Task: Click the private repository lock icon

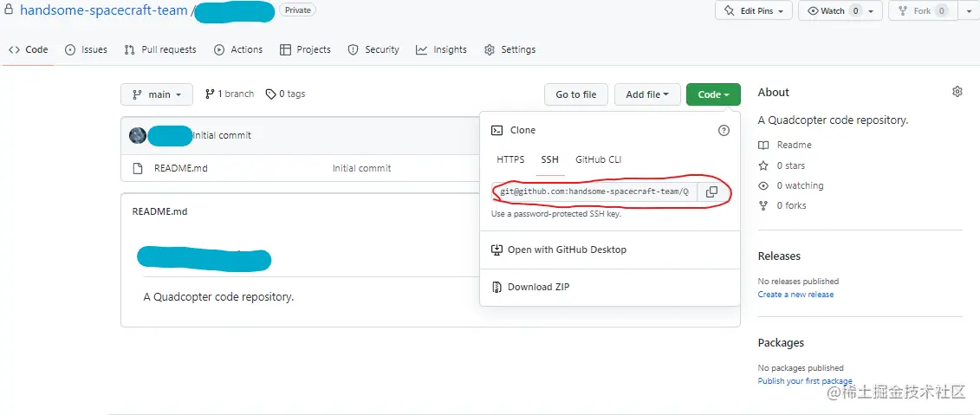Action: click(x=9, y=10)
